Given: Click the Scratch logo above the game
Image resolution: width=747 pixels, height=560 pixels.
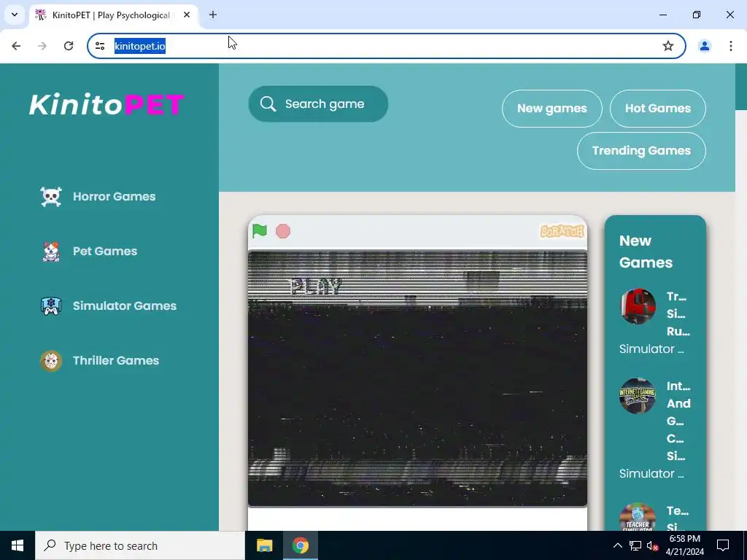Looking at the screenshot, I should (562, 231).
